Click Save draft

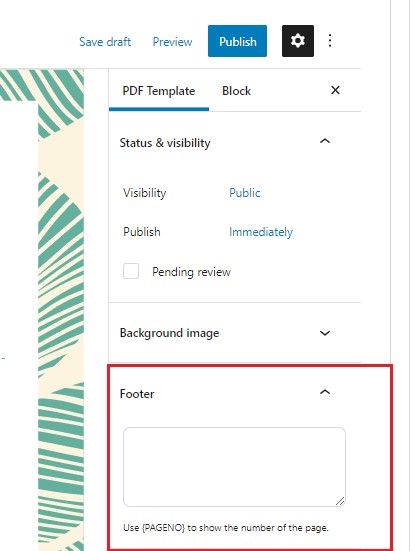(x=105, y=42)
